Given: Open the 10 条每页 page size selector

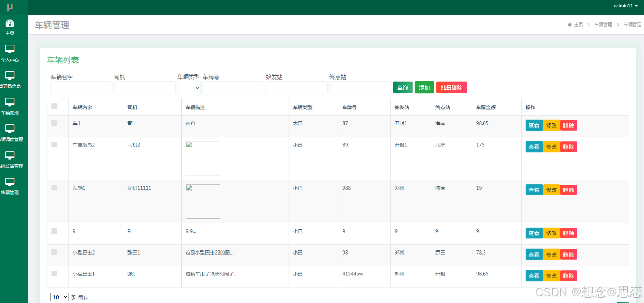Looking at the screenshot, I should [59, 297].
